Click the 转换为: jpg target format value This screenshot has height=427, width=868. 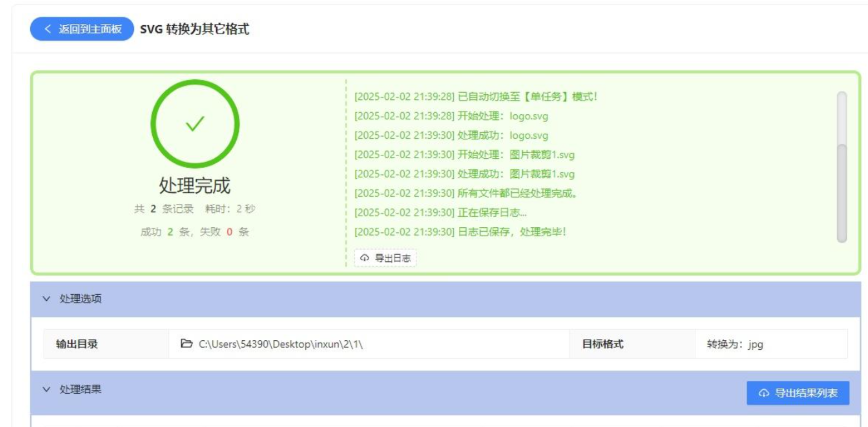point(735,344)
